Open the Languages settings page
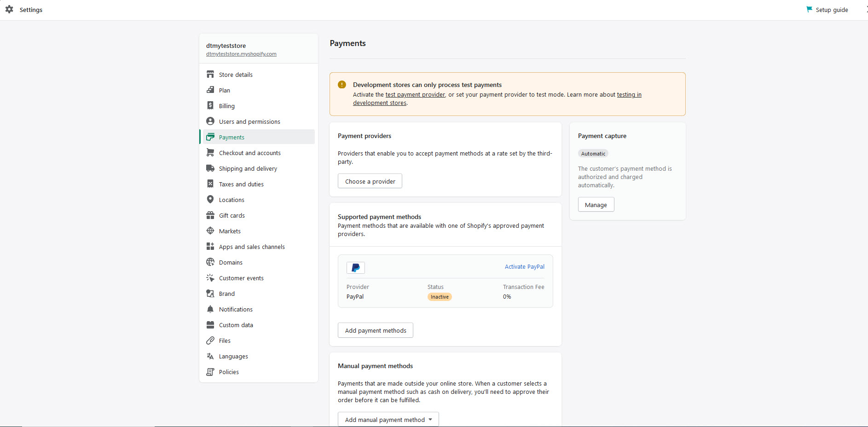The height and width of the screenshot is (427, 868). [x=233, y=357]
